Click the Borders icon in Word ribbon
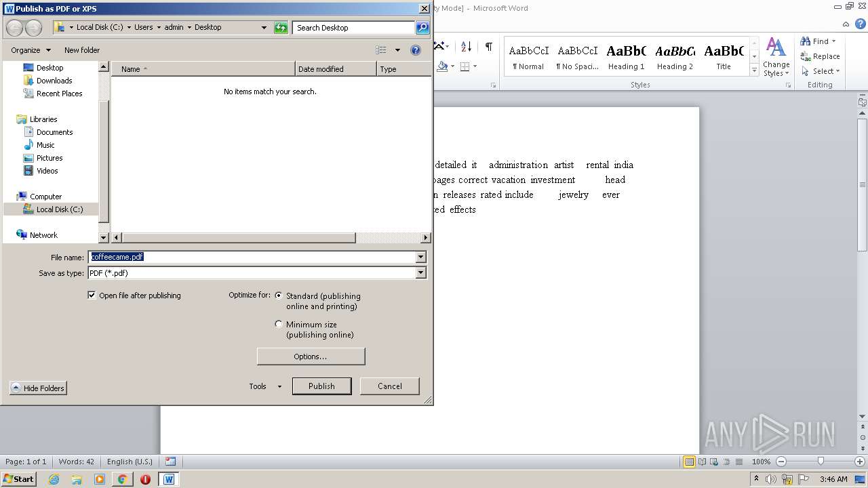The image size is (868, 488). coord(465,66)
